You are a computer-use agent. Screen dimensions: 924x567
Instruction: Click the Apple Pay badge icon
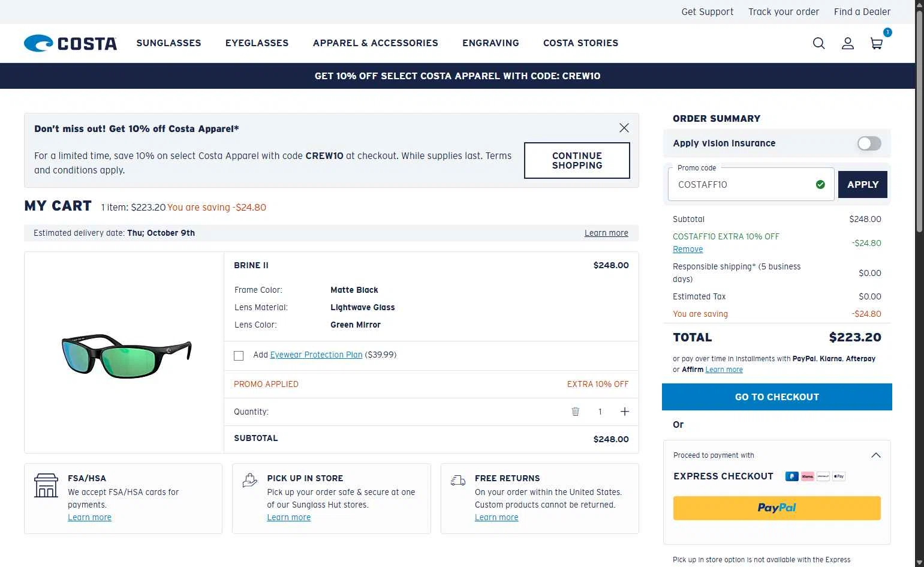838,476
